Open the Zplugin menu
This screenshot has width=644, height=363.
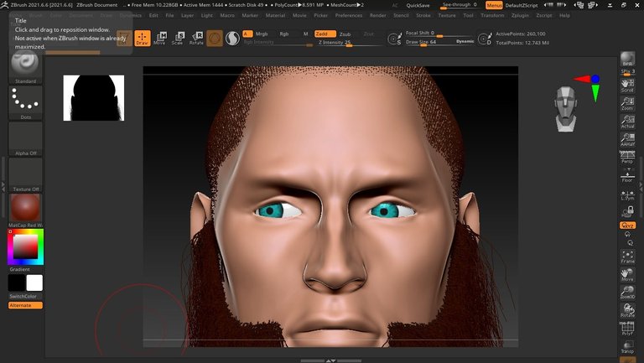click(x=520, y=15)
